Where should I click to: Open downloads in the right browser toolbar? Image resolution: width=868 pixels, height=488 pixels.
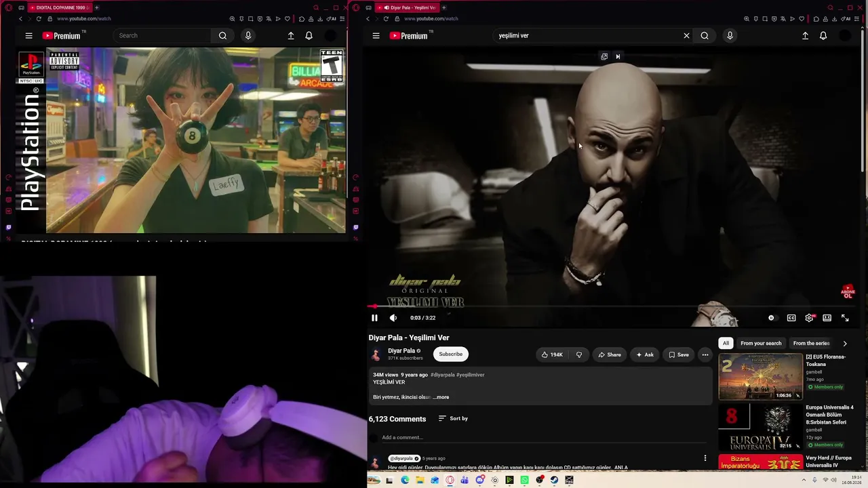[833, 19]
